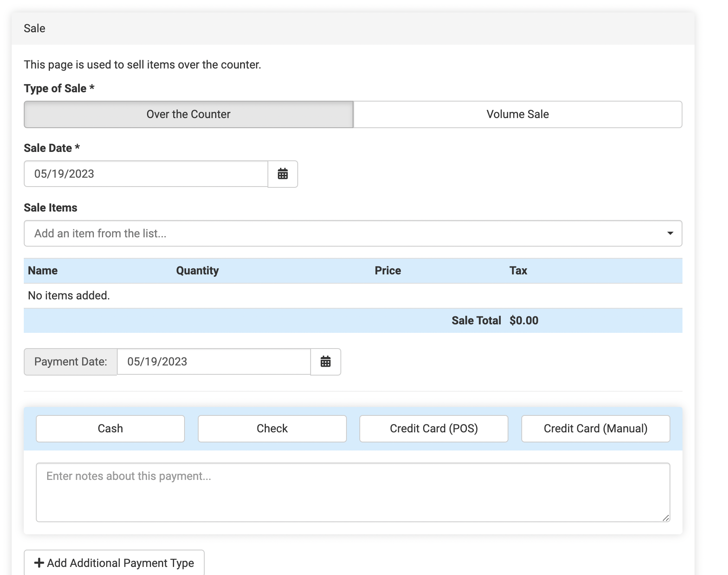Click into the payment notes textarea
This screenshot has height=575, width=728.
353,492
